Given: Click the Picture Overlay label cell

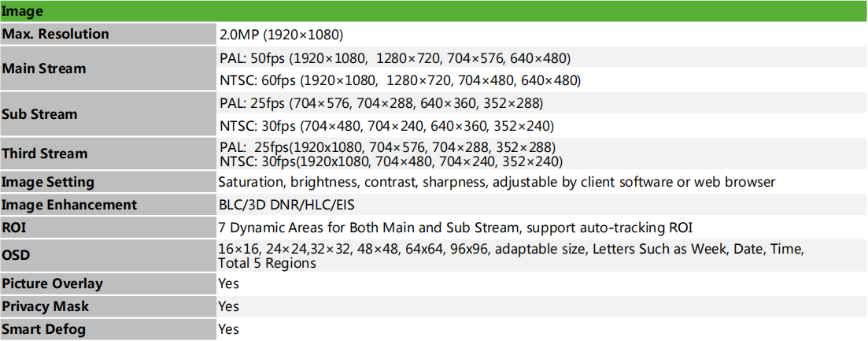Looking at the screenshot, I should 108,284.
